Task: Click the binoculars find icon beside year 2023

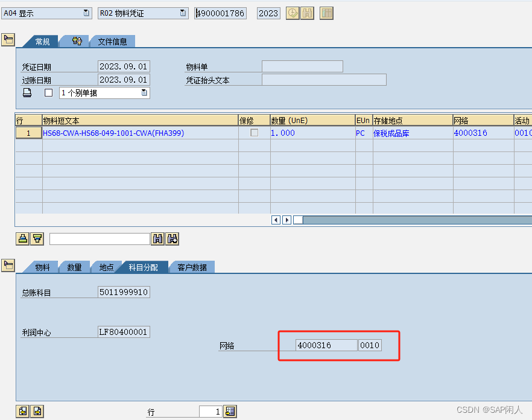Action: (x=308, y=13)
